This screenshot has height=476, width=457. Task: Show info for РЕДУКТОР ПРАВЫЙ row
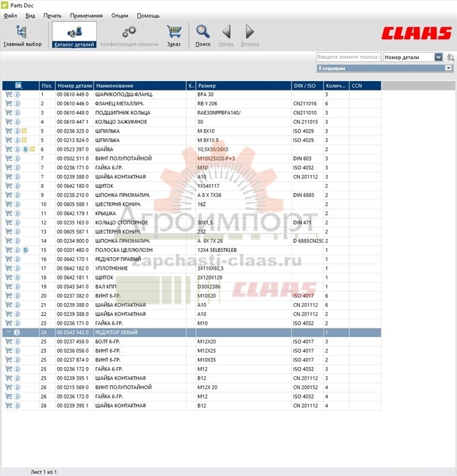[x=17, y=259]
